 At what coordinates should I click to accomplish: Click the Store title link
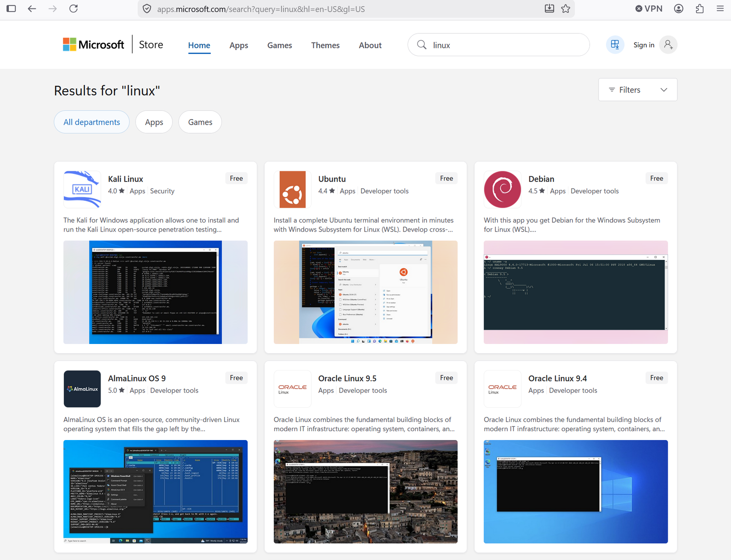pos(151,45)
